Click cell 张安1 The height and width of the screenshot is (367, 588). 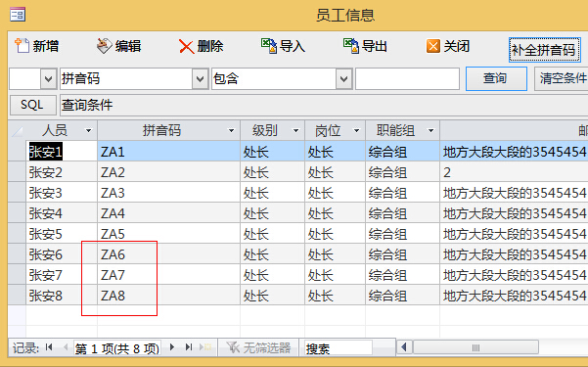click(62, 152)
